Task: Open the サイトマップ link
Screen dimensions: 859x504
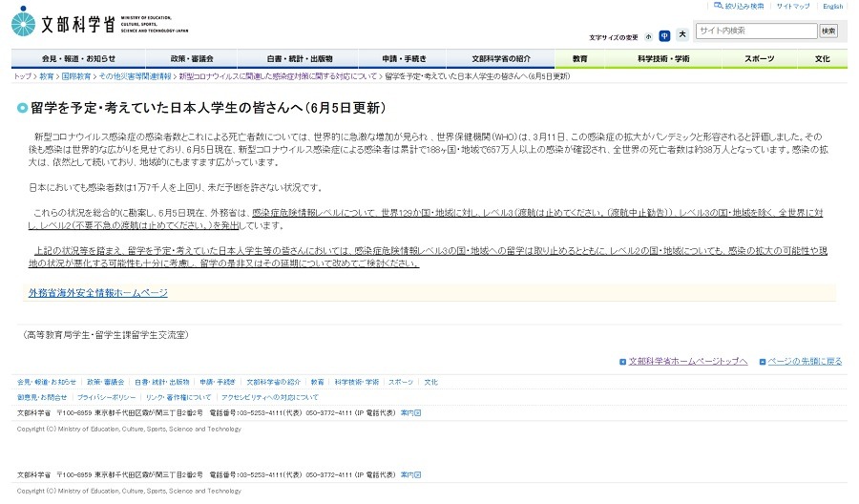Action: click(x=793, y=6)
